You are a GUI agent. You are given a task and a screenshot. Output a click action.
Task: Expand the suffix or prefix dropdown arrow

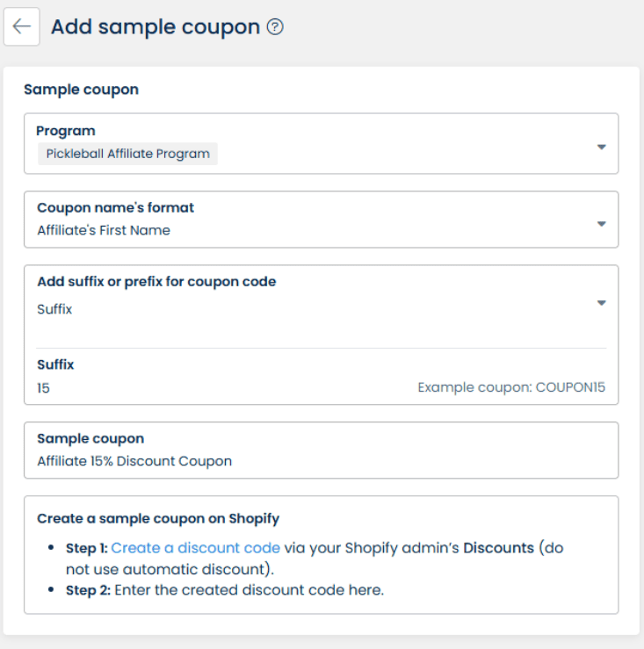(x=602, y=303)
